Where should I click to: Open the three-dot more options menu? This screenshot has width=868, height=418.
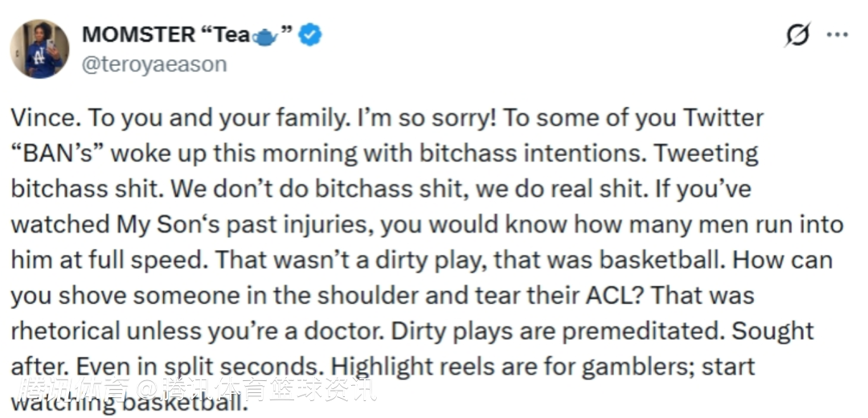click(x=837, y=35)
